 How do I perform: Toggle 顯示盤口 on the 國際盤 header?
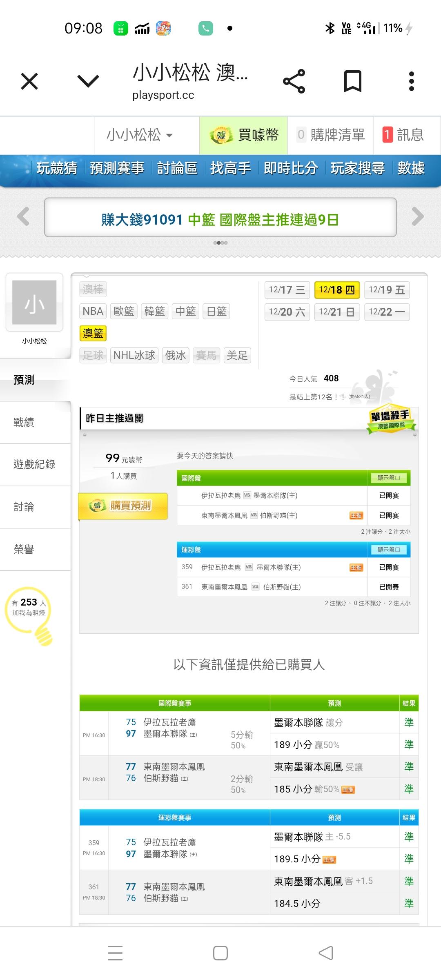pyautogui.click(x=389, y=478)
